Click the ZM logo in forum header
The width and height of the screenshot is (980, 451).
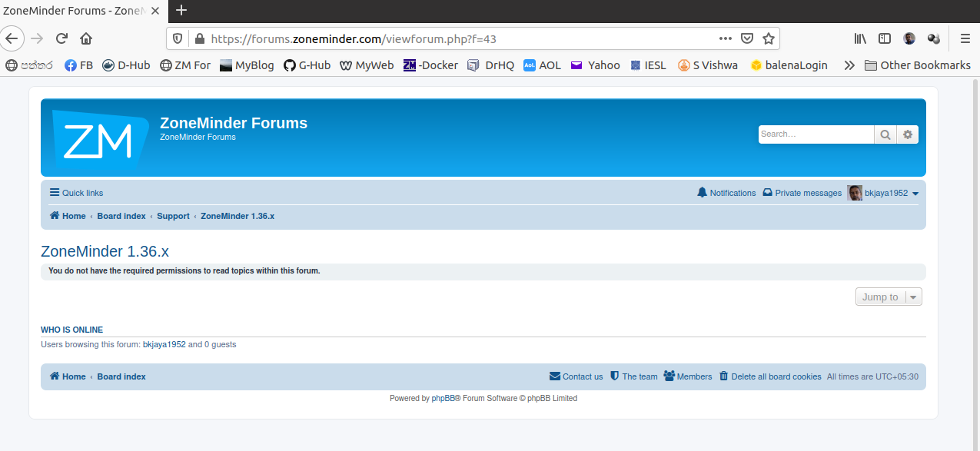[100, 139]
